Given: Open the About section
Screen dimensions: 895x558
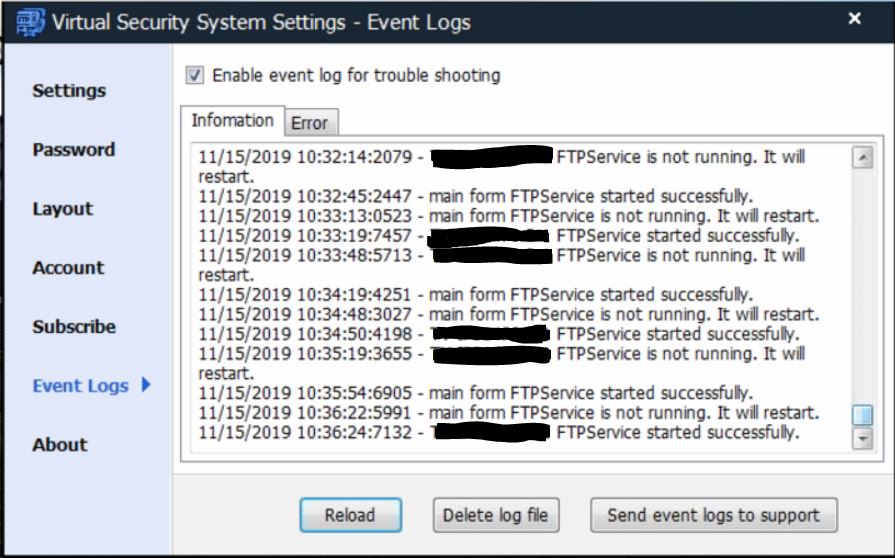Looking at the screenshot, I should tap(59, 445).
